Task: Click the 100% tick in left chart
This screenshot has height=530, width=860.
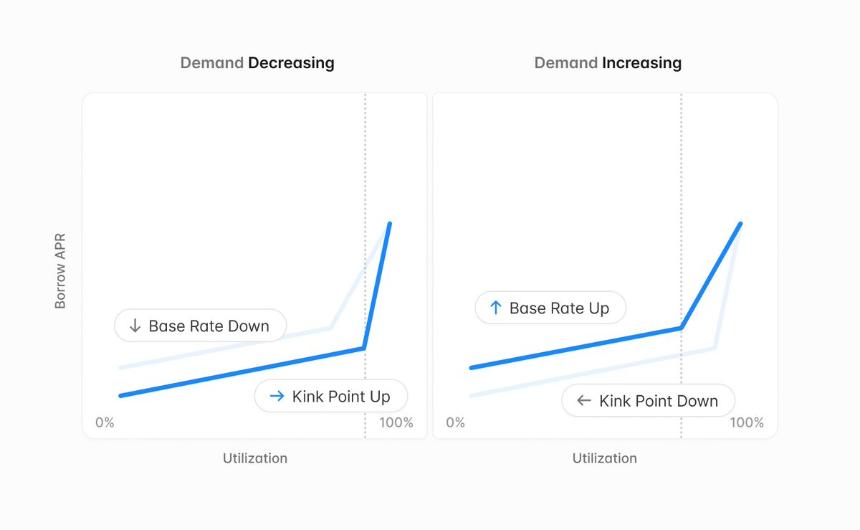Action: pos(396,422)
